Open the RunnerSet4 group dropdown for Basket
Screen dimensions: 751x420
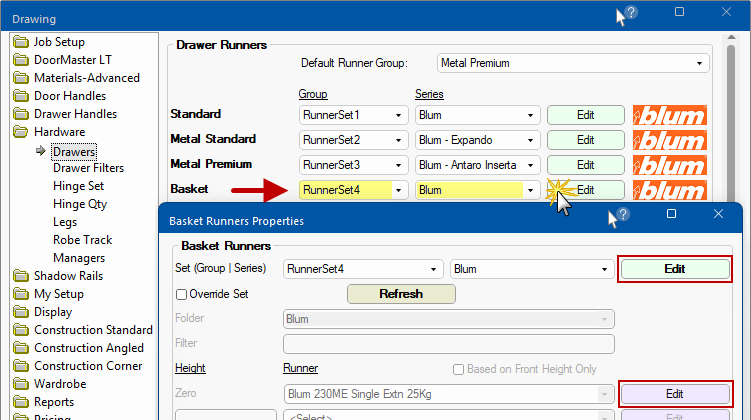[353, 189]
